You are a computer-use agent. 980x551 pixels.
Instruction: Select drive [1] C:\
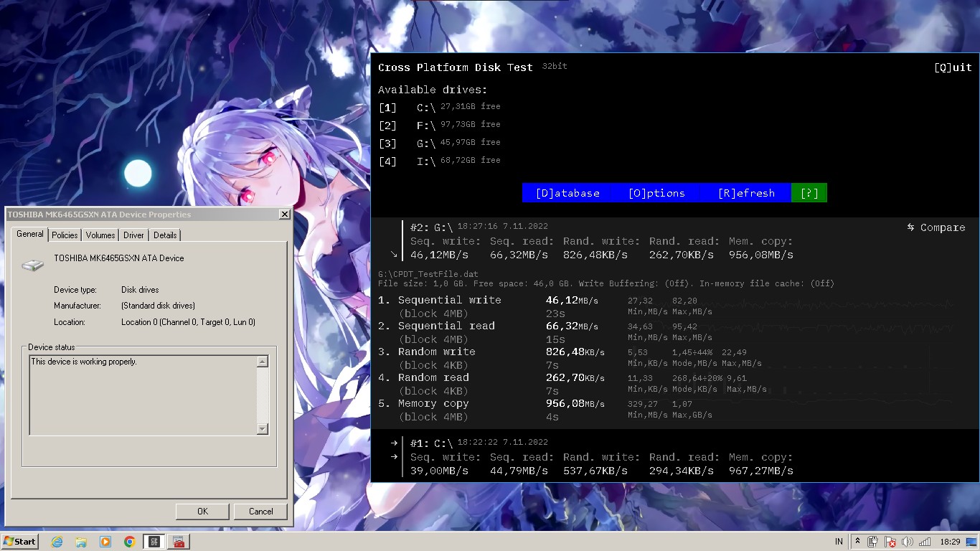(440, 107)
